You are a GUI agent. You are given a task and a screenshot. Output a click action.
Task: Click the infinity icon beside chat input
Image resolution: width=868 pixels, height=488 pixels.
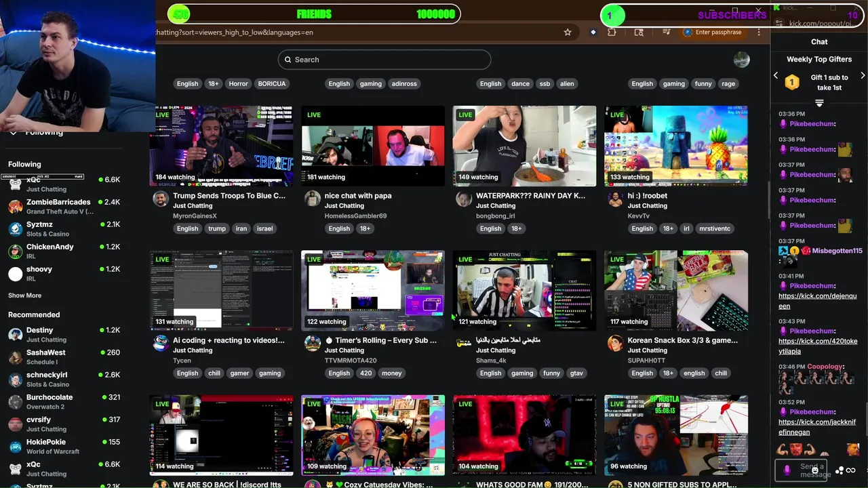click(850, 470)
